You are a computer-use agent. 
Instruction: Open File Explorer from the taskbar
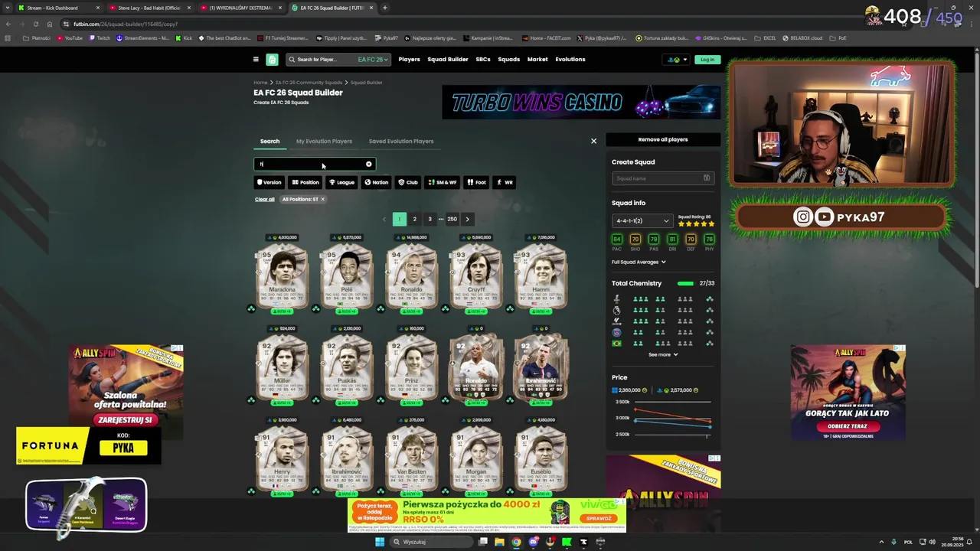[x=499, y=542]
